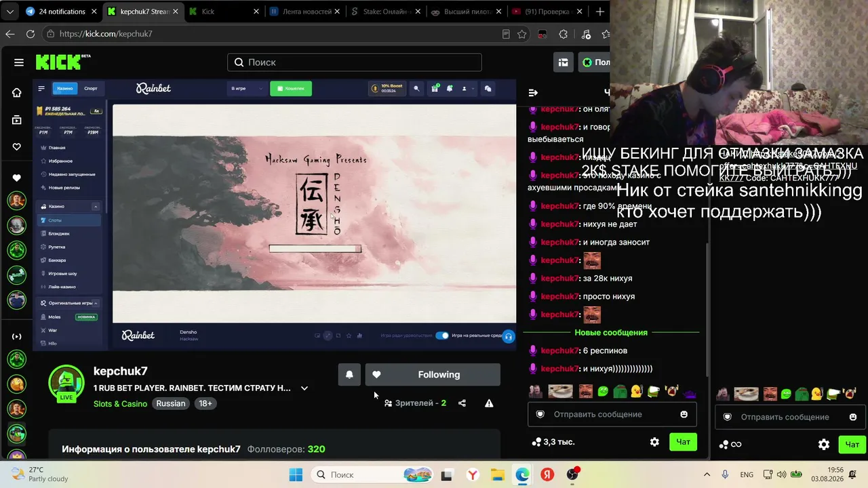Open Слоты in Rainbet sidebar
The height and width of the screenshot is (488, 868).
[x=68, y=220]
